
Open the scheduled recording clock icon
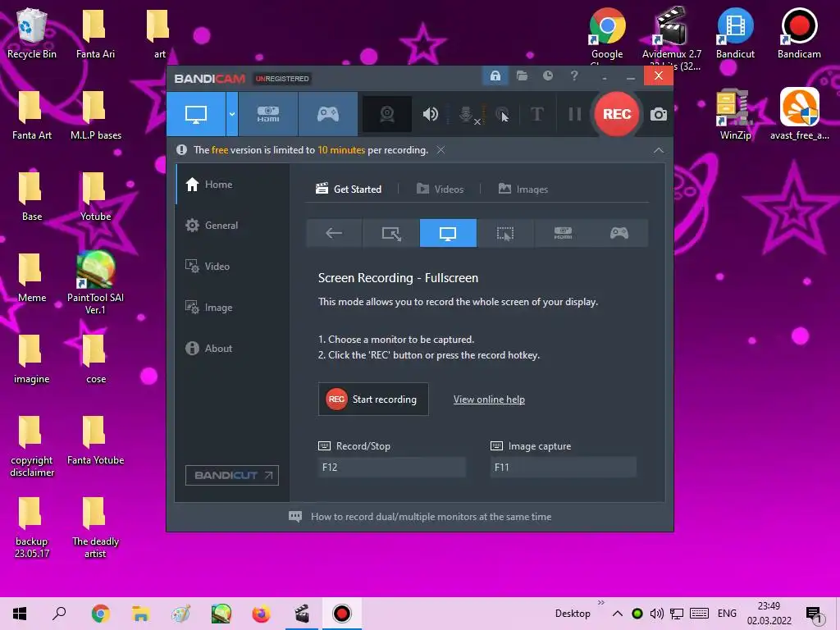pyautogui.click(x=547, y=75)
